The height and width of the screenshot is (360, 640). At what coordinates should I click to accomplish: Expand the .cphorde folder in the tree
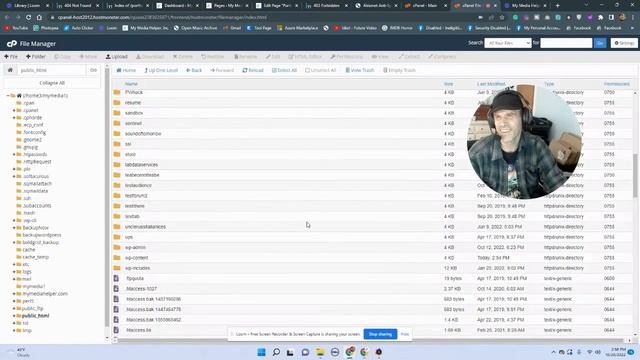coord(14,118)
